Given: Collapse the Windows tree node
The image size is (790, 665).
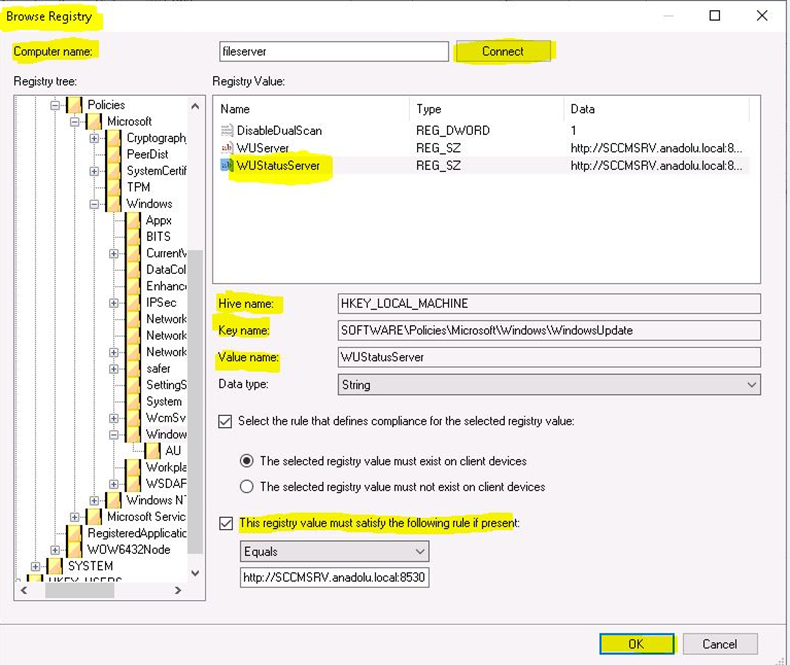Looking at the screenshot, I should point(94,204).
